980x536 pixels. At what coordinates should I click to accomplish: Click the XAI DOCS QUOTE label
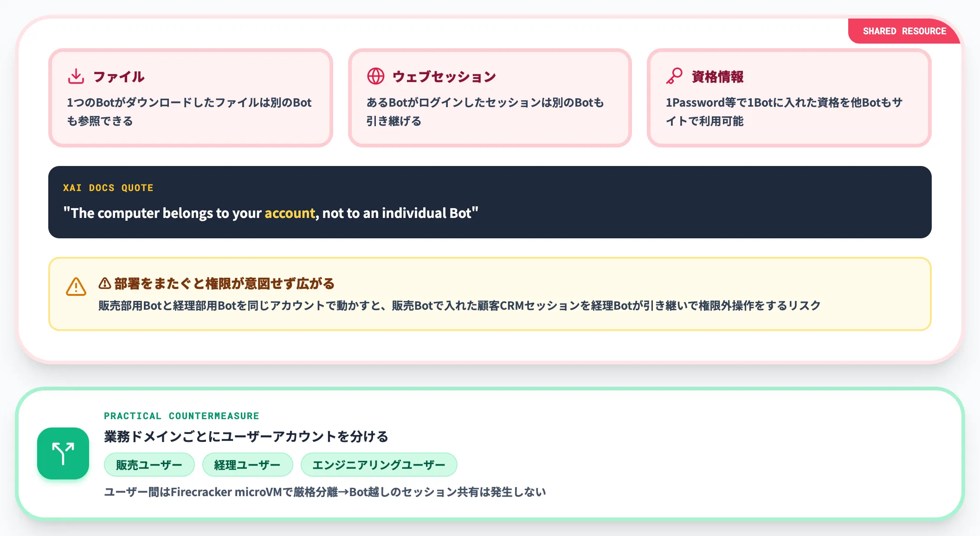tap(108, 188)
